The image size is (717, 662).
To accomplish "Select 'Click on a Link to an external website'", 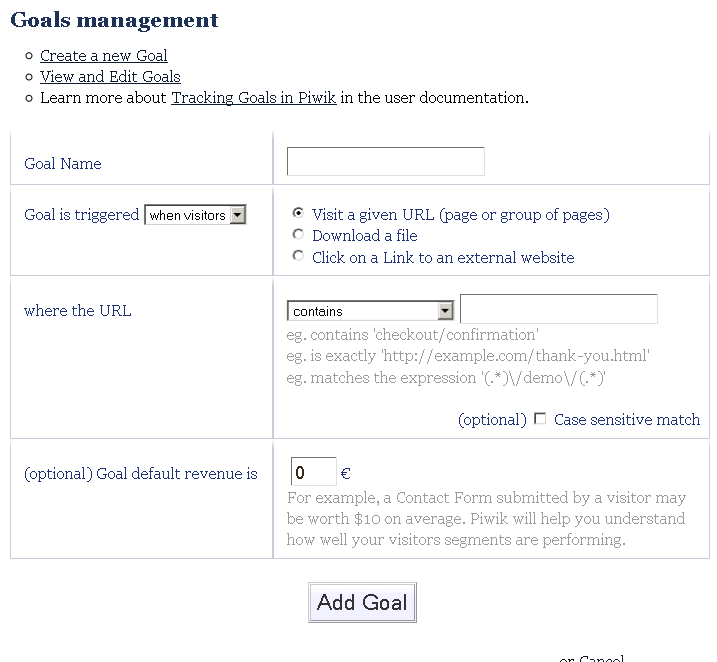I will tap(298, 257).
